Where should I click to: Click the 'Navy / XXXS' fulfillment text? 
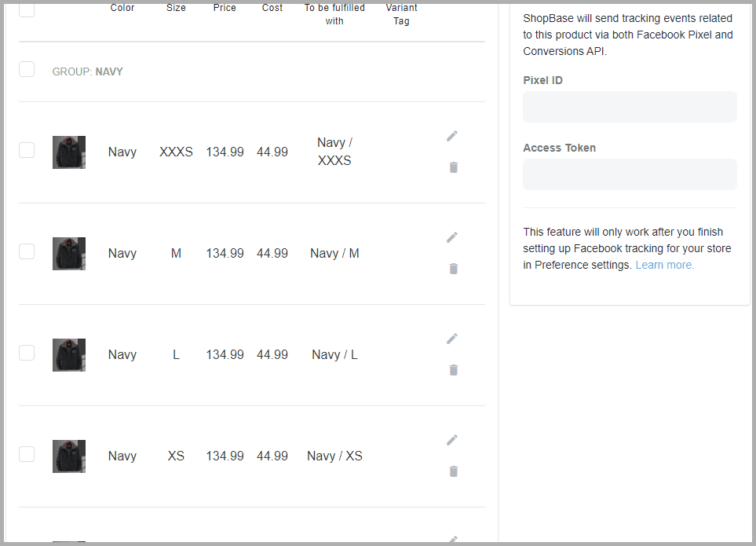tap(334, 152)
